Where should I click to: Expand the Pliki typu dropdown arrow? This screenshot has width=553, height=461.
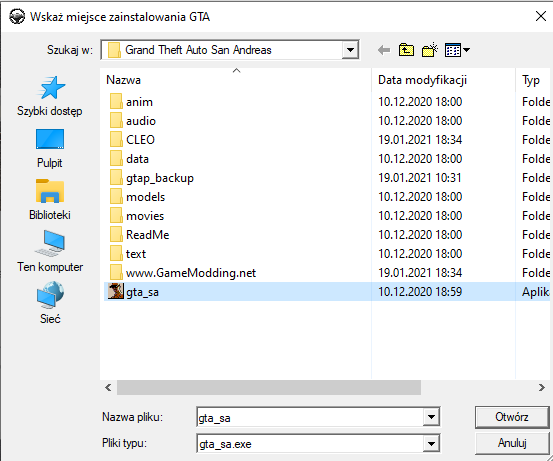(x=431, y=443)
